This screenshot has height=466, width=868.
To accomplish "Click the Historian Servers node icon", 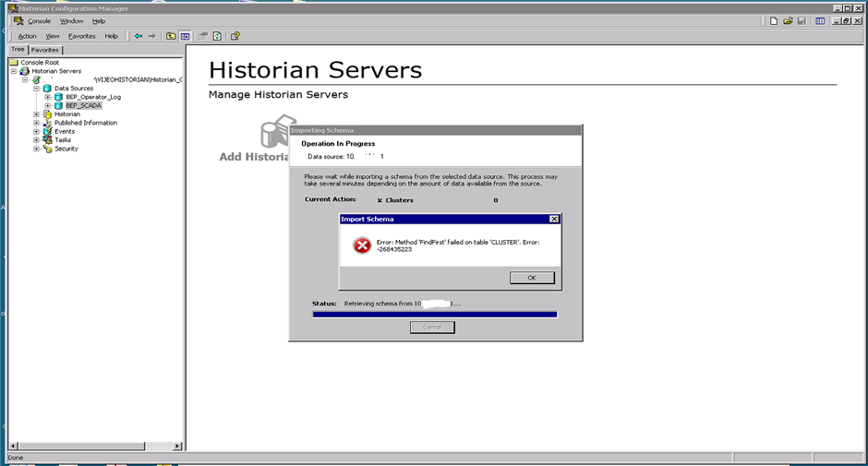I will coord(24,71).
